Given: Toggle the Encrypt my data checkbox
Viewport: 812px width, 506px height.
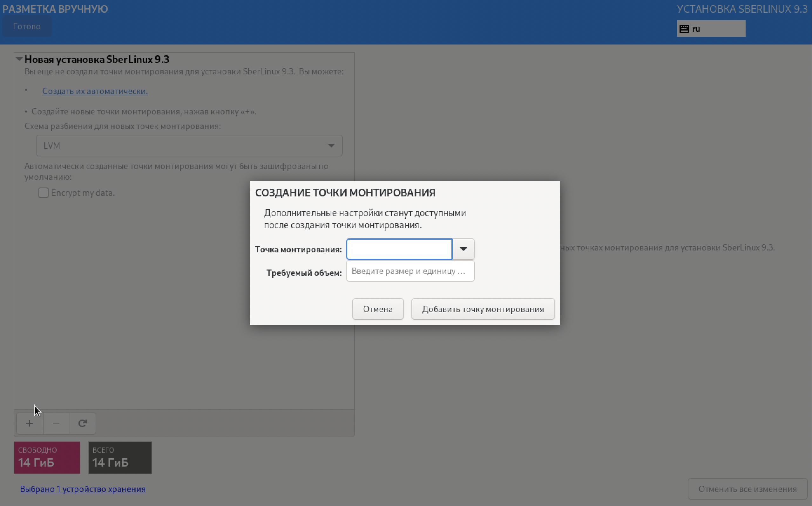Looking at the screenshot, I should 44,193.
